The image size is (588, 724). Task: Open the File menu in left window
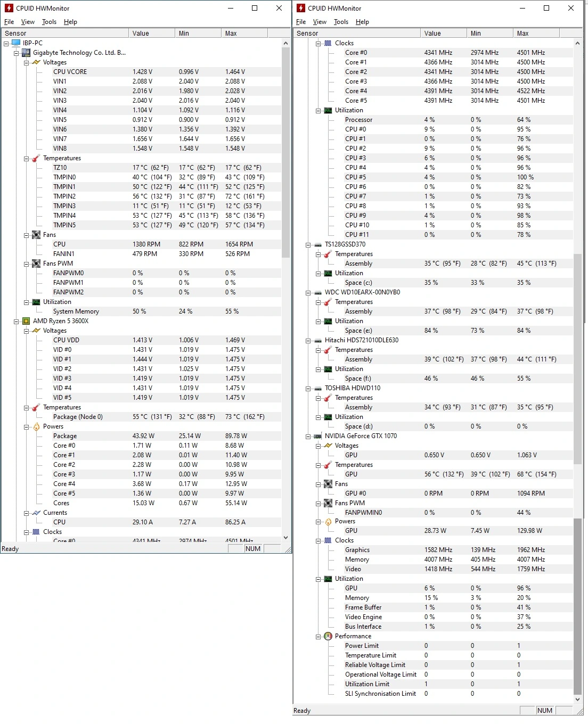[9, 22]
